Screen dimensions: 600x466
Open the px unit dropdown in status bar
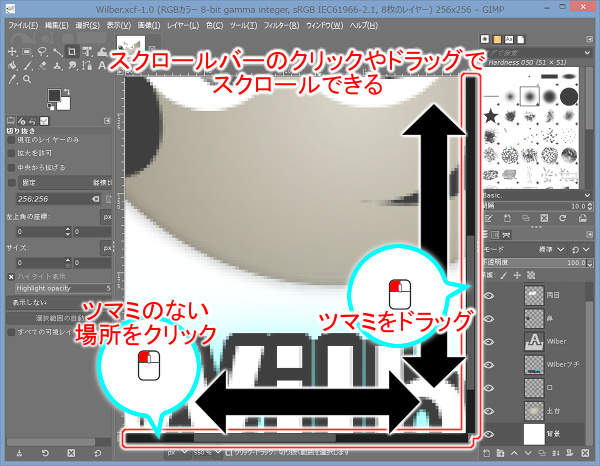click(x=178, y=453)
